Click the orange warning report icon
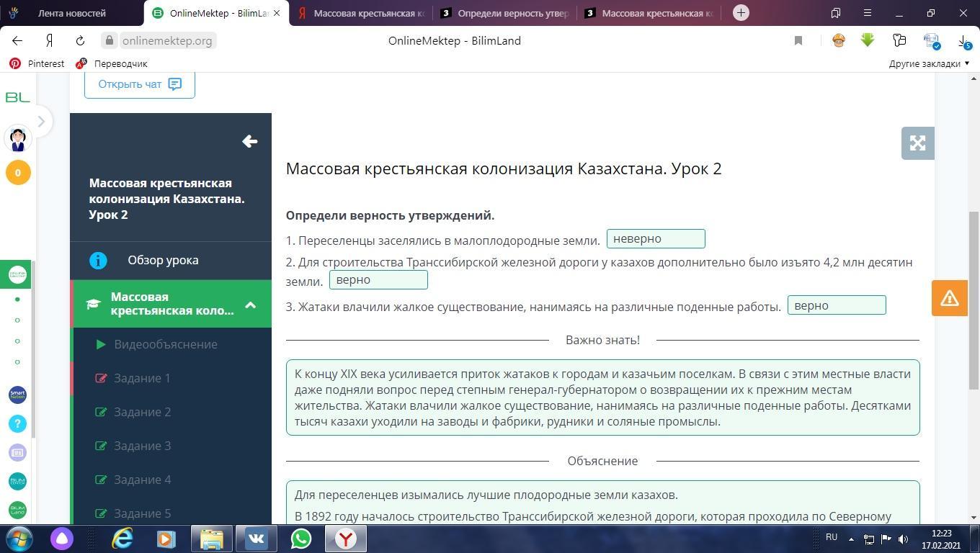This screenshot has height=553, width=980. pyautogui.click(x=949, y=298)
